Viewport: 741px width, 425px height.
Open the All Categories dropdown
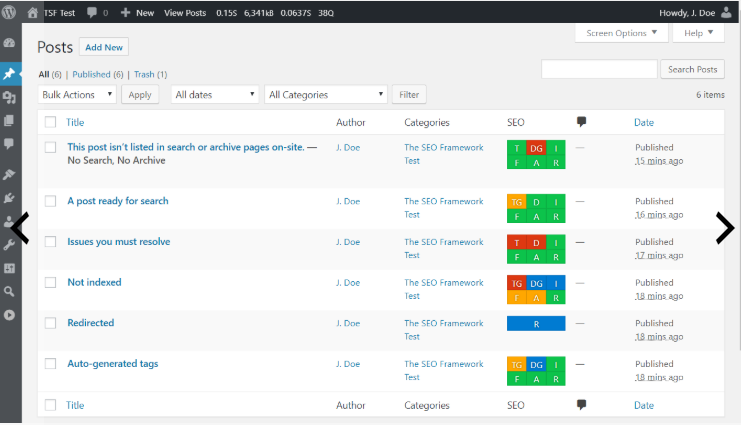click(x=326, y=95)
